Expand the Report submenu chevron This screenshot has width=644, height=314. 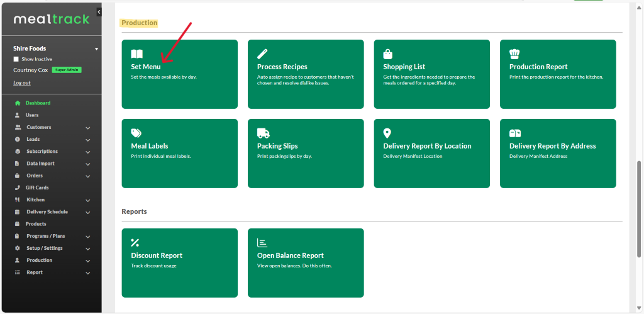point(88,273)
